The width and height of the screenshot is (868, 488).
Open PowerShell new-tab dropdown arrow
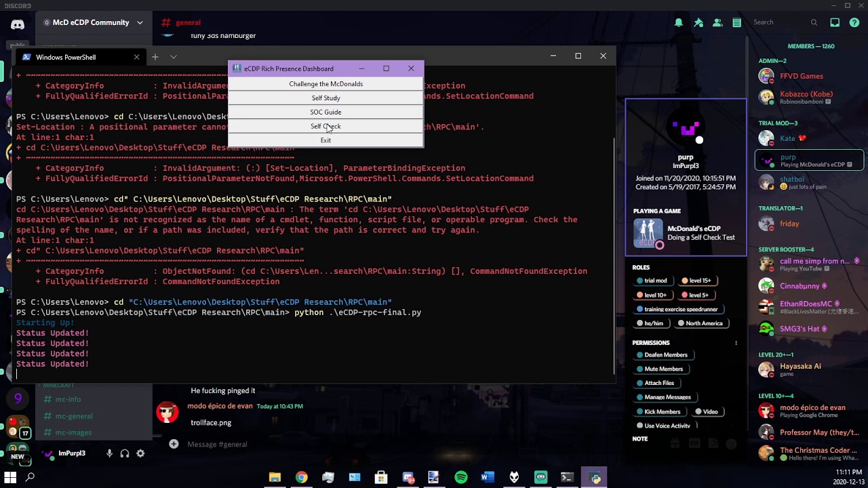click(174, 57)
